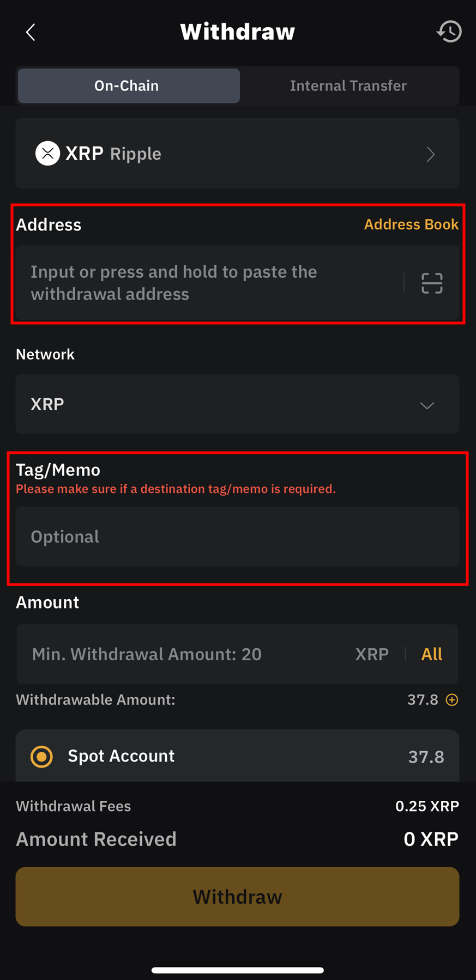476x980 pixels.
Task: Tap the Withdraw page title
Action: click(x=237, y=32)
